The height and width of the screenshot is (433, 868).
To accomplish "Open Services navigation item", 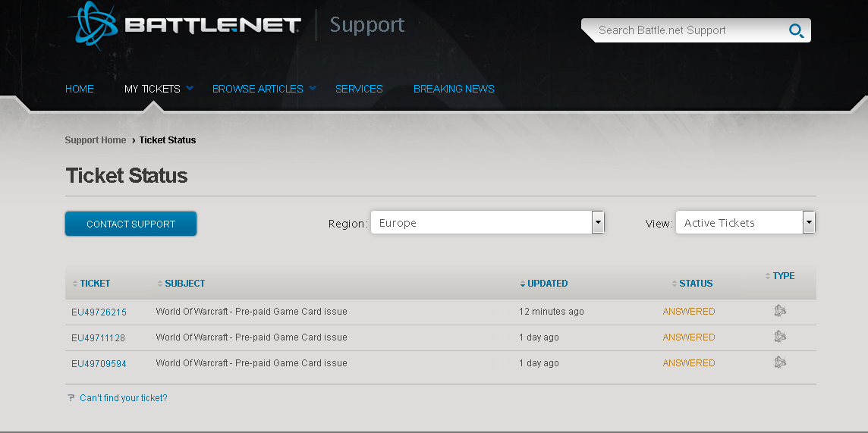I will pyautogui.click(x=360, y=89).
